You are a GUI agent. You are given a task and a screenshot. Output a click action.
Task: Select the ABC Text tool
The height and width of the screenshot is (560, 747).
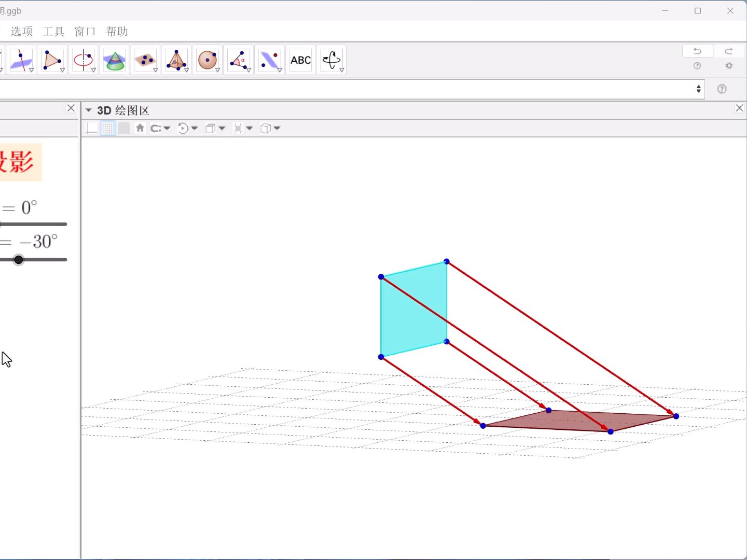point(301,60)
